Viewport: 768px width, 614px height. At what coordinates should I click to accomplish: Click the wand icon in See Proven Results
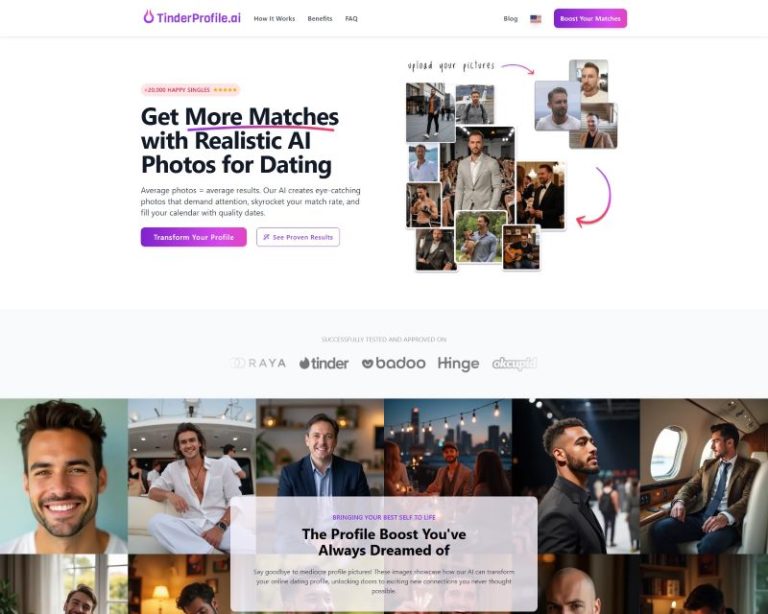coord(266,237)
